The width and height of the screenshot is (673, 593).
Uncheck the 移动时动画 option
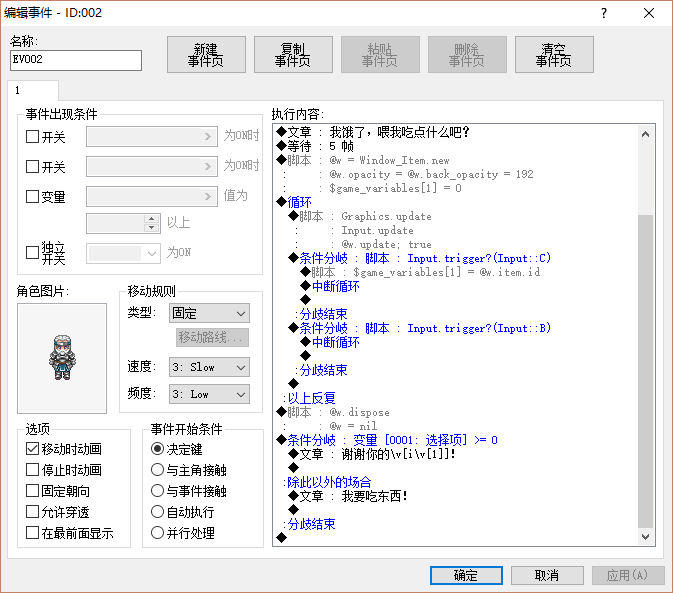(x=33, y=449)
